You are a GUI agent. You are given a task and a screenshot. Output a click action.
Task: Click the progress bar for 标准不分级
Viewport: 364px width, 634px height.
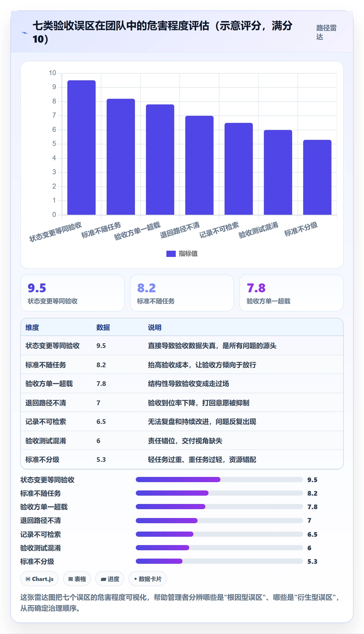click(x=219, y=561)
